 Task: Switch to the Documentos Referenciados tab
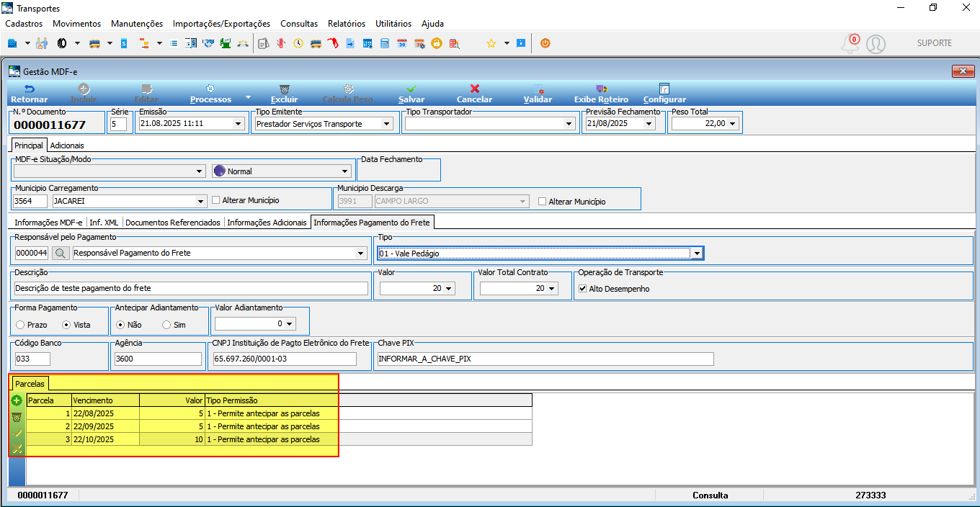click(173, 223)
